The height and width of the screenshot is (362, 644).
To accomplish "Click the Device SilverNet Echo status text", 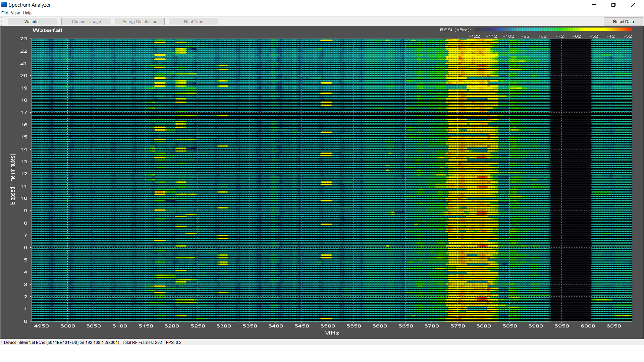I will click(61, 342).
